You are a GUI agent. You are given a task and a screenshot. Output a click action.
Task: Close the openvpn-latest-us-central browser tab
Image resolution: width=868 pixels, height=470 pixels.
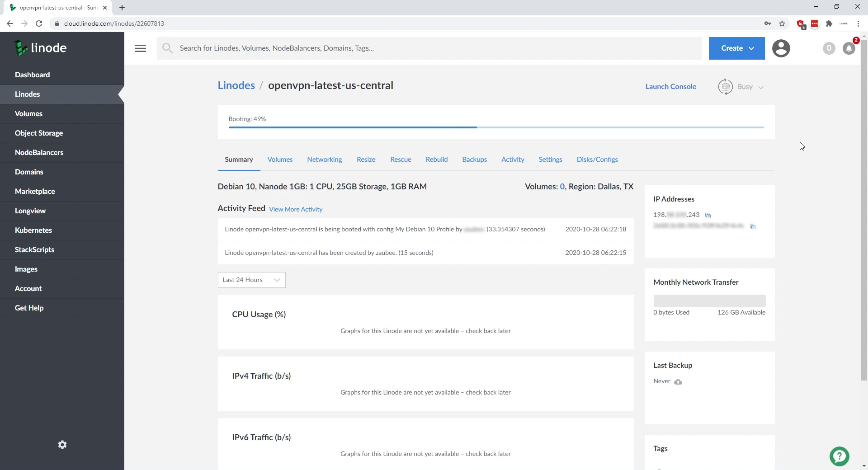click(105, 8)
